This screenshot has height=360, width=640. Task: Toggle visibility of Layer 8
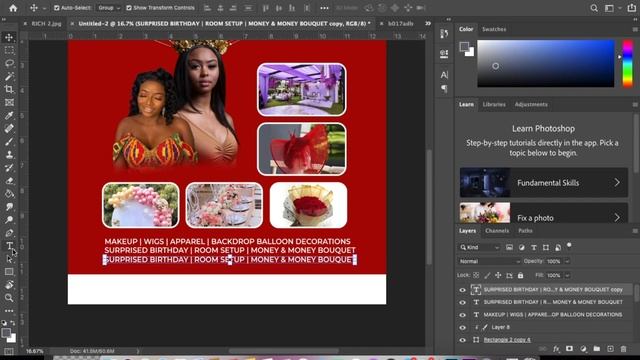pos(462,327)
